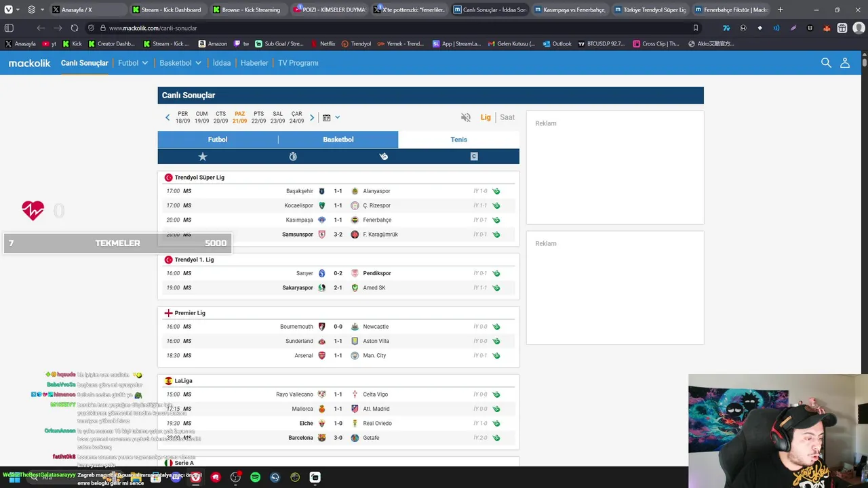Go to previous dates with left arrow

point(167,117)
